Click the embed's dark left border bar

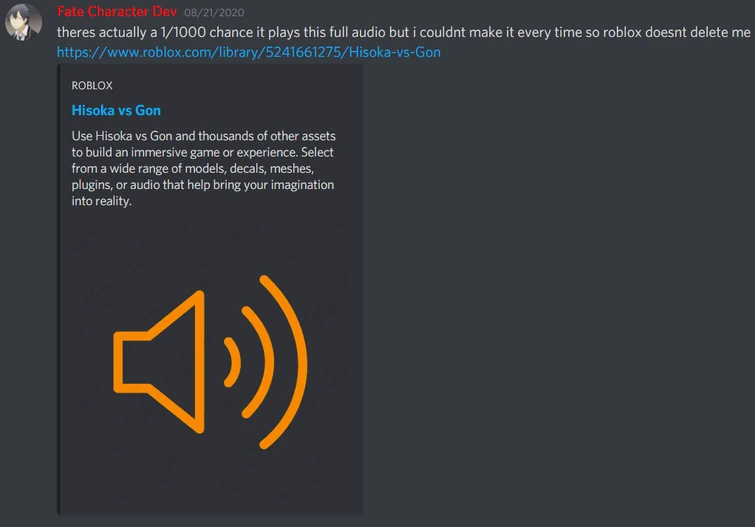(59, 290)
